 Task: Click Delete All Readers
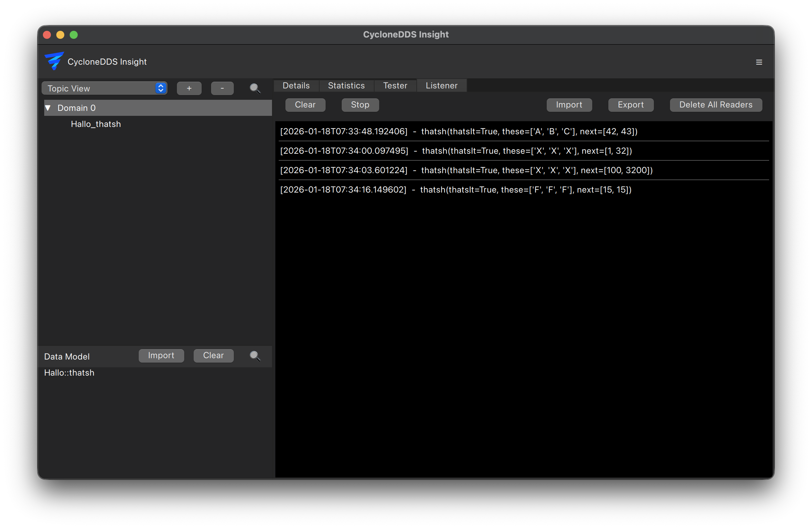[x=716, y=105]
